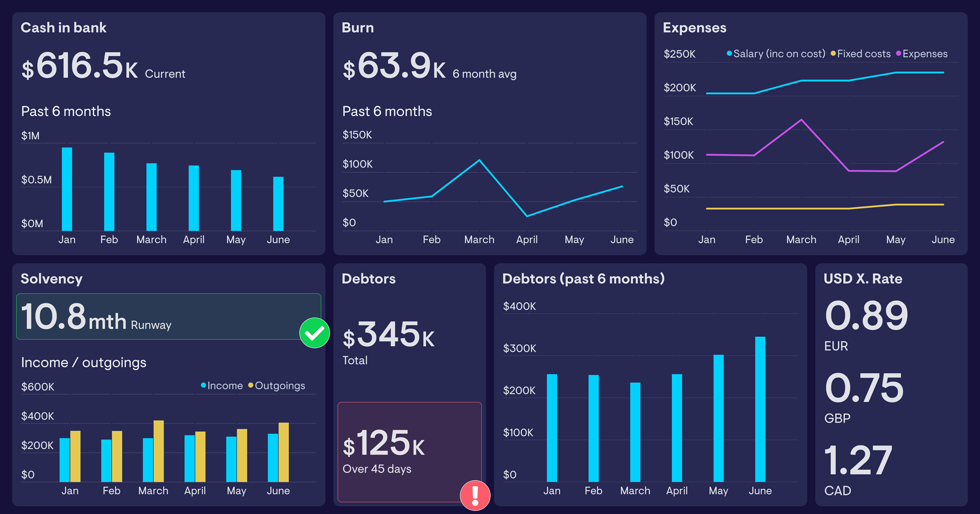This screenshot has width=980, height=514.
Task: Expand the Cash in bank panel
Action: pyautogui.click(x=63, y=28)
